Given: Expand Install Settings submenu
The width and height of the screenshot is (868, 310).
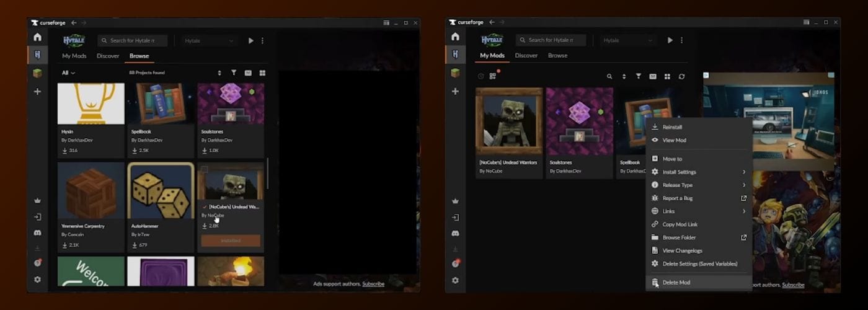Looking at the screenshot, I should [x=699, y=172].
